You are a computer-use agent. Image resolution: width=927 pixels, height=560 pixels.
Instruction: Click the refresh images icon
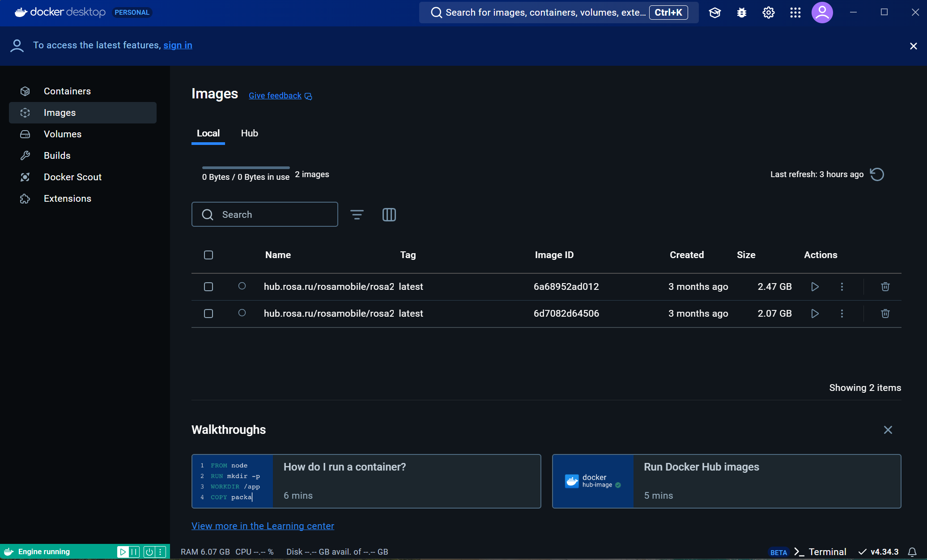[877, 174]
